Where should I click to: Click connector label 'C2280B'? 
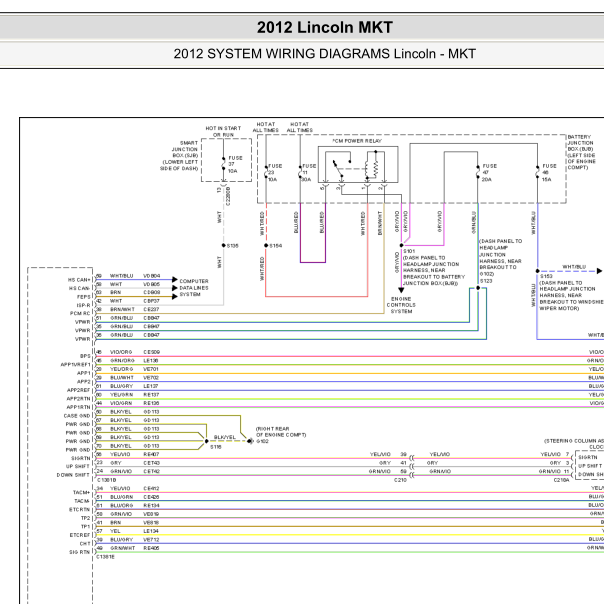pyautogui.click(x=228, y=196)
